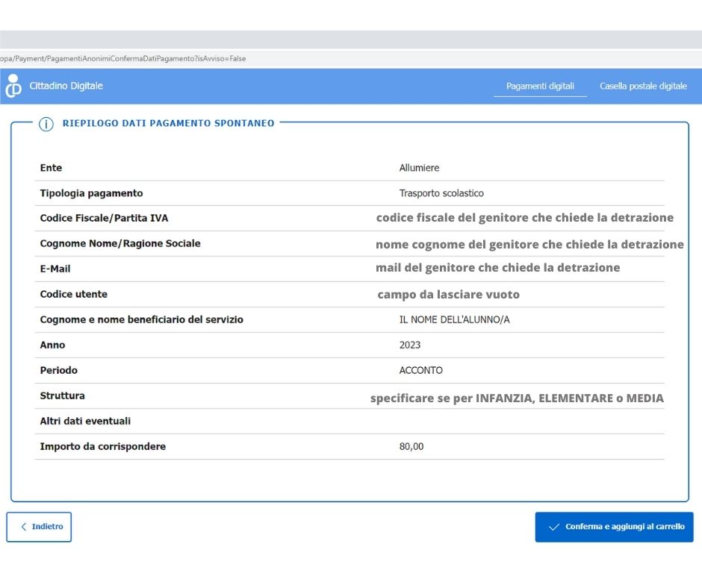Click the 80,00 amount value
702x588 pixels.
411,447
